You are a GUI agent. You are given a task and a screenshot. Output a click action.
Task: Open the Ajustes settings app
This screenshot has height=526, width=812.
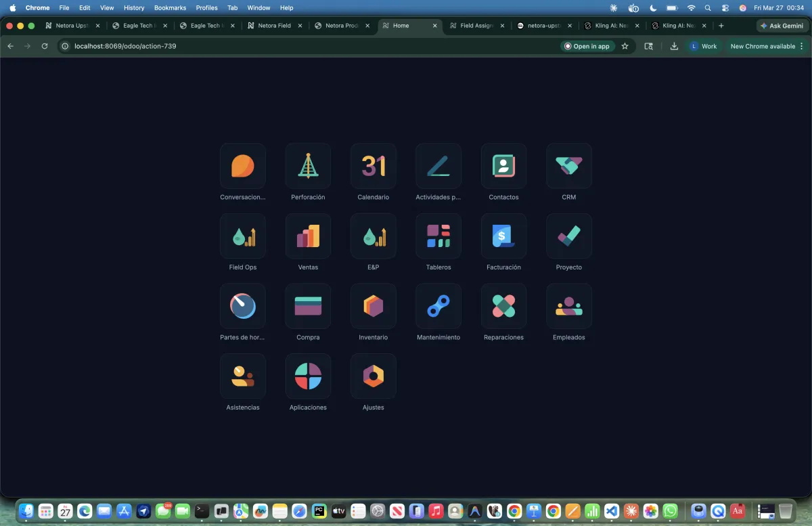point(373,376)
